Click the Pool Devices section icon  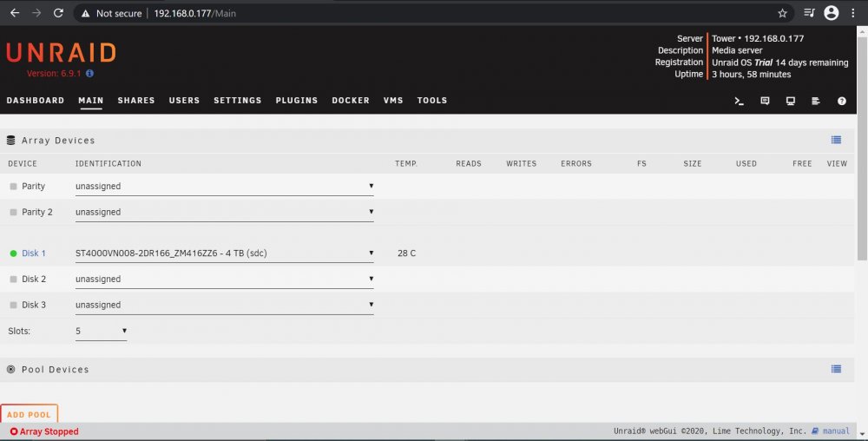tap(10, 369)
